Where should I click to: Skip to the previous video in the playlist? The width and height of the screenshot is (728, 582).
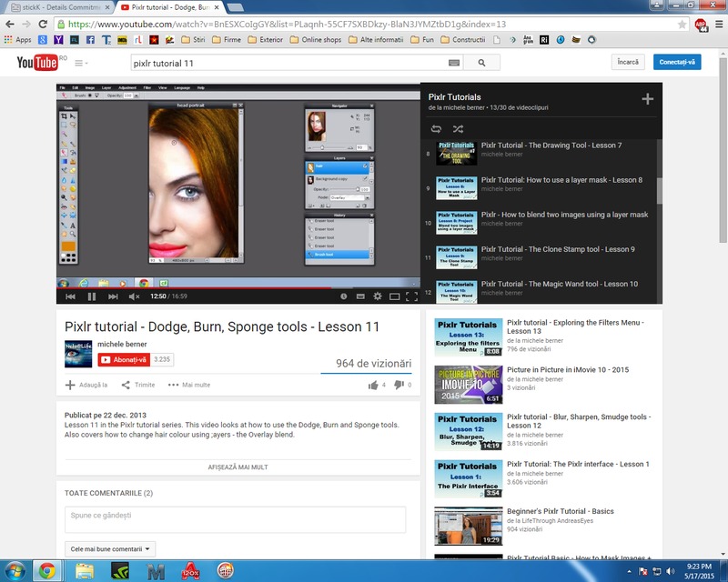click(71, 296)
